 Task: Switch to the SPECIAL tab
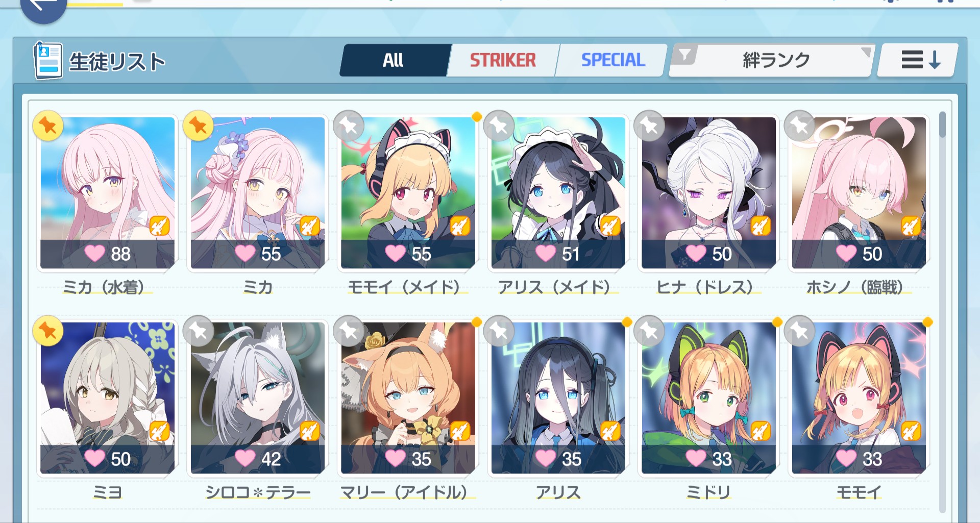coord(612,60)
